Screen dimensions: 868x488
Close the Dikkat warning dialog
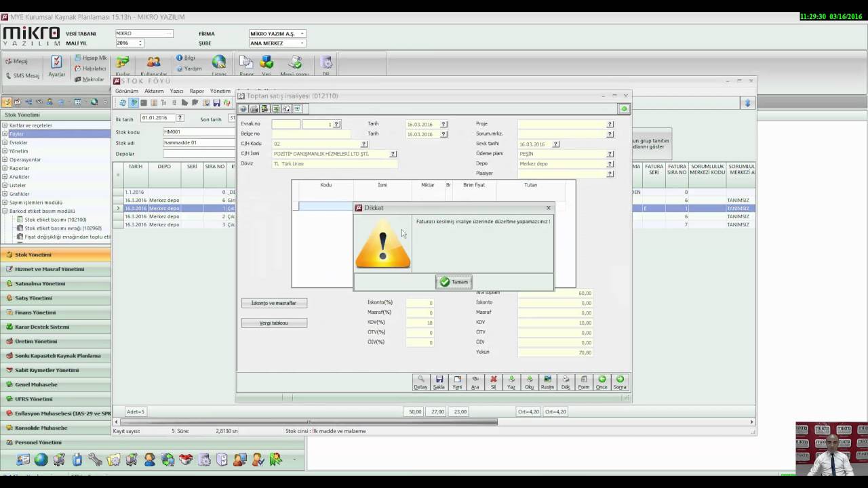tap(549, 208)
